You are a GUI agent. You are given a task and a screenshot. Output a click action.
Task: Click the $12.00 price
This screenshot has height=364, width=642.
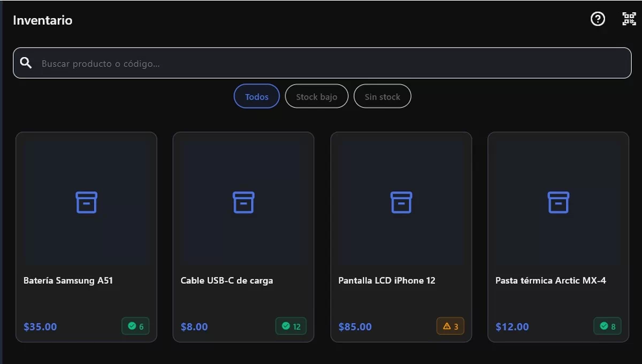coord(512,327)
